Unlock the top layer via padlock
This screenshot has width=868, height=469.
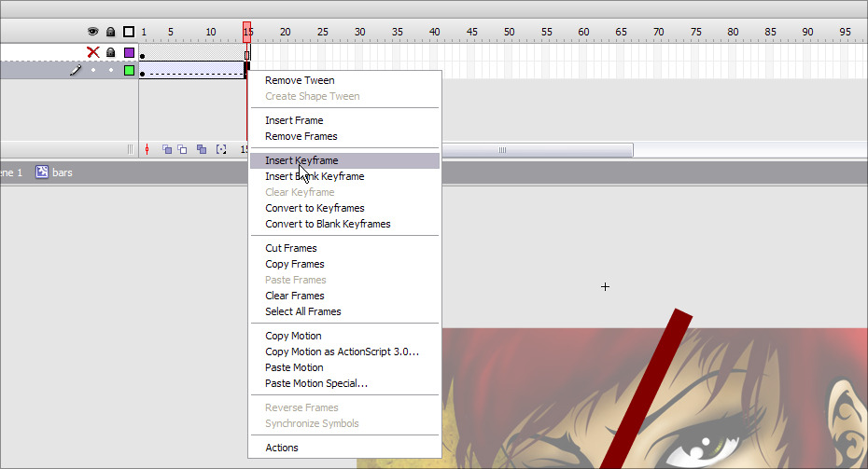click(x=111, y=53)
